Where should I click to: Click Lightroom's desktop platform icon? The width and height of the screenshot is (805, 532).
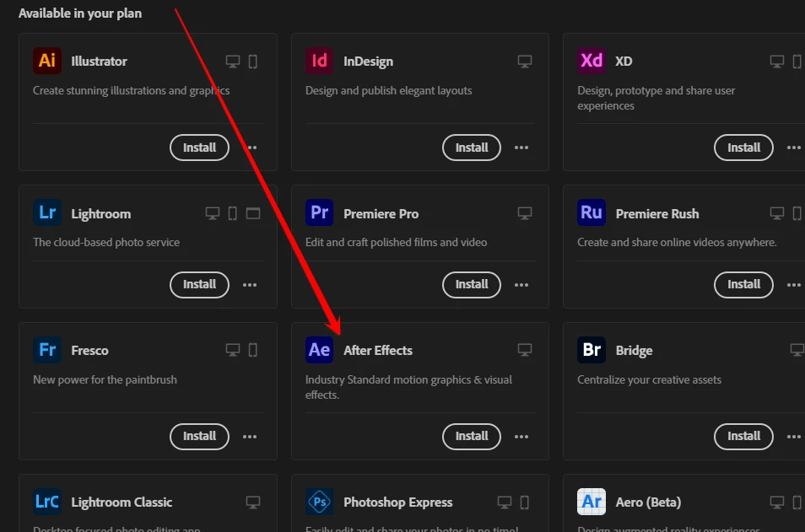[x=212, y=213]
